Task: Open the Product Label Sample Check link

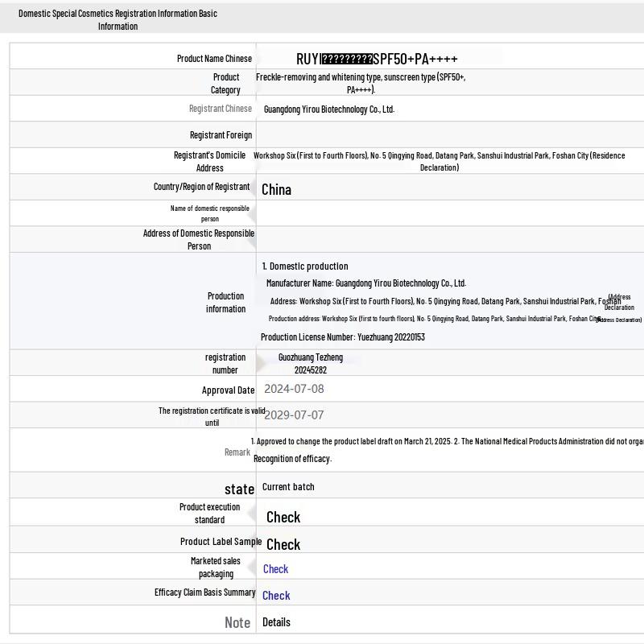Action: pyautogui.click(x=283, y=544)
